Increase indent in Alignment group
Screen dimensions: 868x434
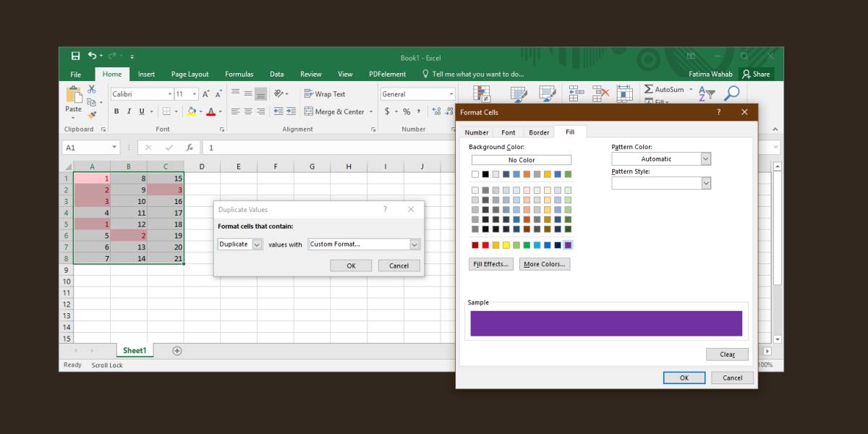pyautogui.click(x=290, y=111)
